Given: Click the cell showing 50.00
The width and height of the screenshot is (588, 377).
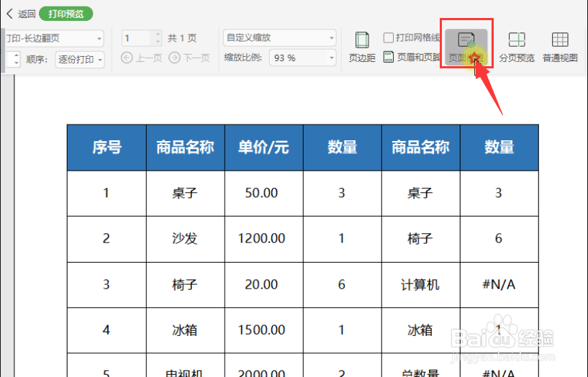Looking at the screenshot, I should coord(263,193).
